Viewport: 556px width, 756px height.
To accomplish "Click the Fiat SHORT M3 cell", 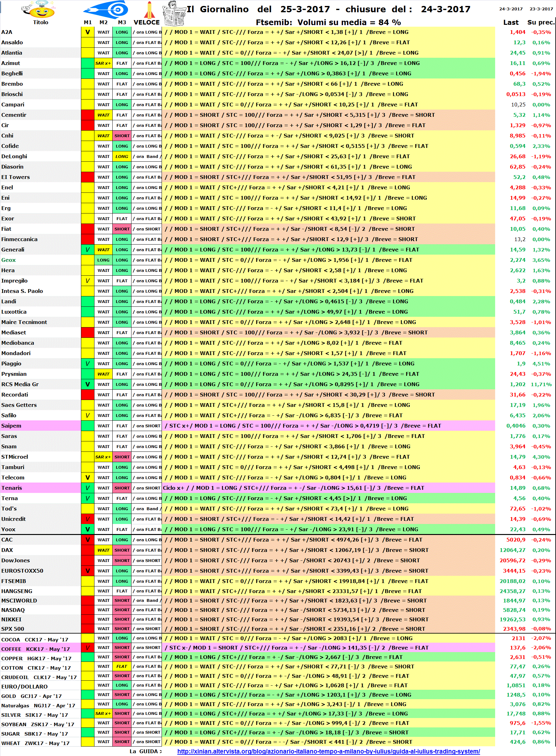I will coord(122,229).
